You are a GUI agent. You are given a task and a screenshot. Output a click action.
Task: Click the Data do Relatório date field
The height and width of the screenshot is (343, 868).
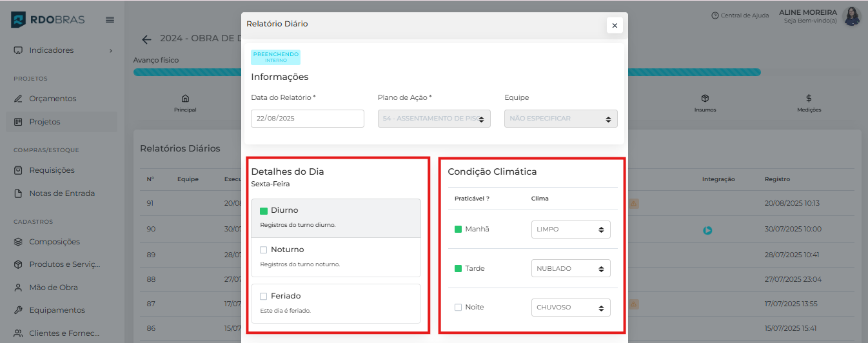click(307, 119)
